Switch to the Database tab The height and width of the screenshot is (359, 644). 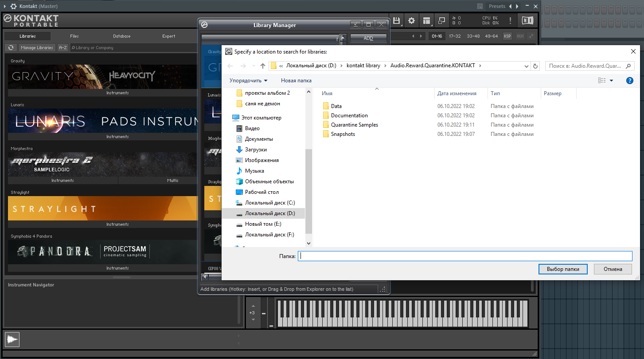click(x=121, y=36)
